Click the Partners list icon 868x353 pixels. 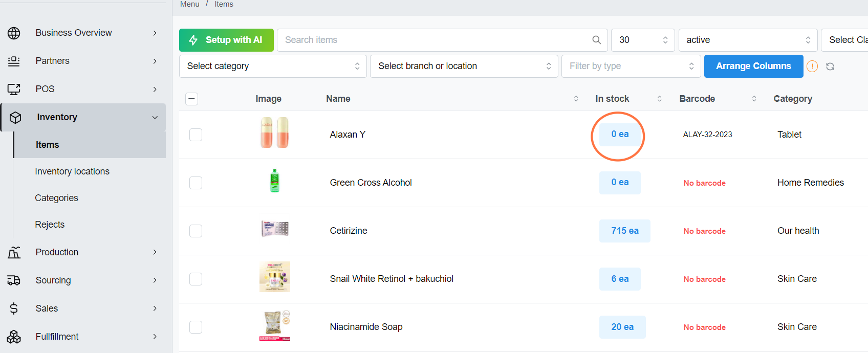point(14,61)
